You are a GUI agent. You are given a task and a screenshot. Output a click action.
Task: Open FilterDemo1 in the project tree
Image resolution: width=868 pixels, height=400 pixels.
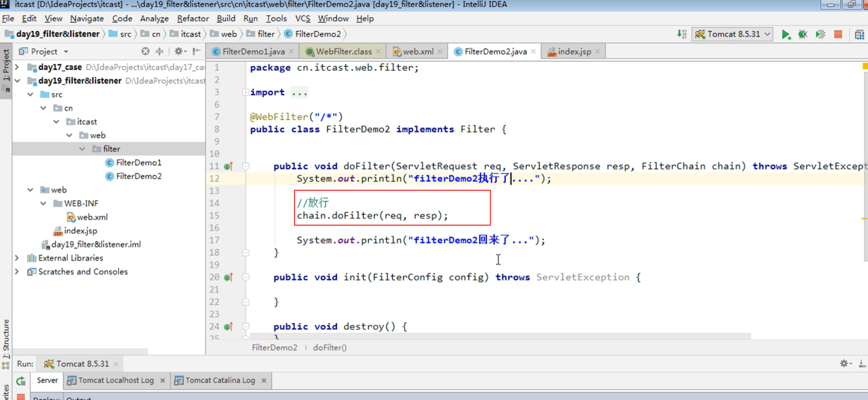(x=139, y=162)
